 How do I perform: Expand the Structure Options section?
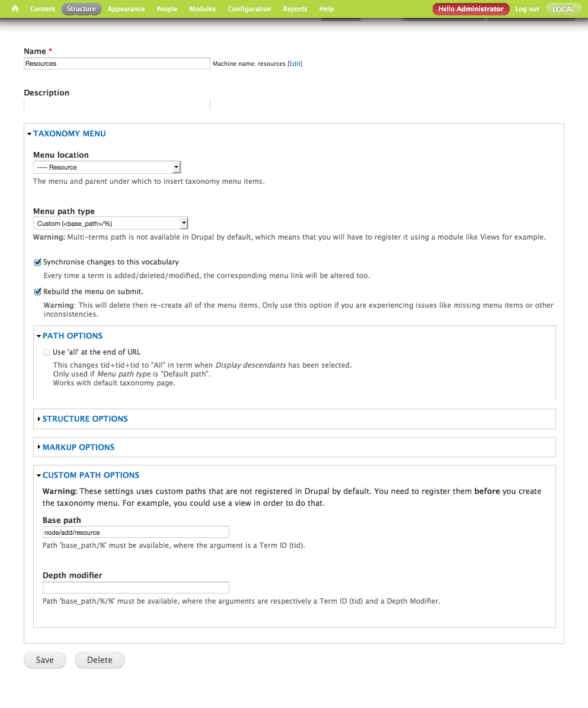[x=85, y=419]
